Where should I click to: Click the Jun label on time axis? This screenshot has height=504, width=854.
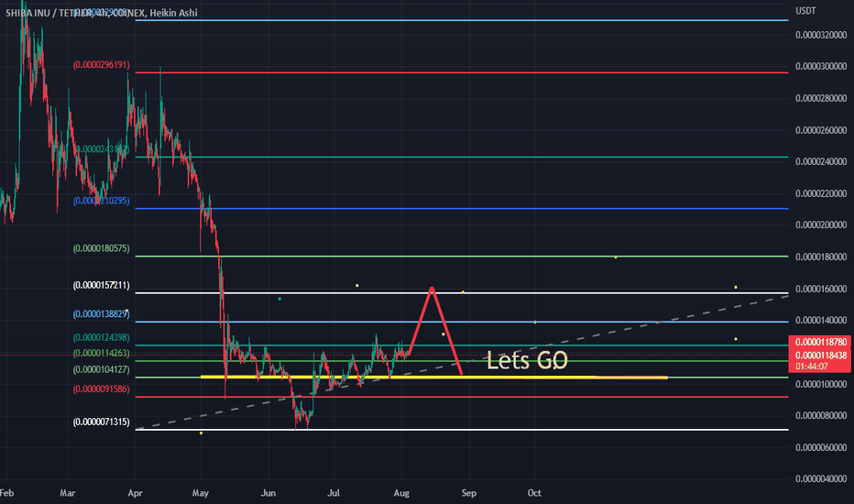click(268, 493)
